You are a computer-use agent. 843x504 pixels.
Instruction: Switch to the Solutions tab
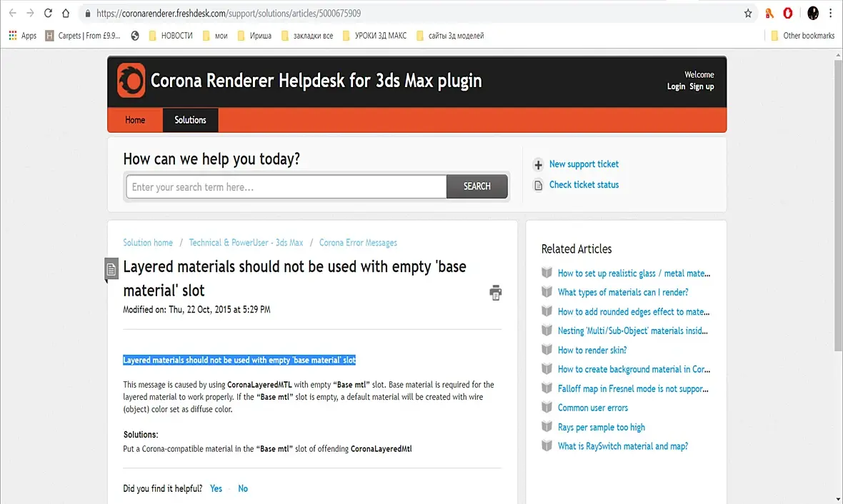pos(190,120)
